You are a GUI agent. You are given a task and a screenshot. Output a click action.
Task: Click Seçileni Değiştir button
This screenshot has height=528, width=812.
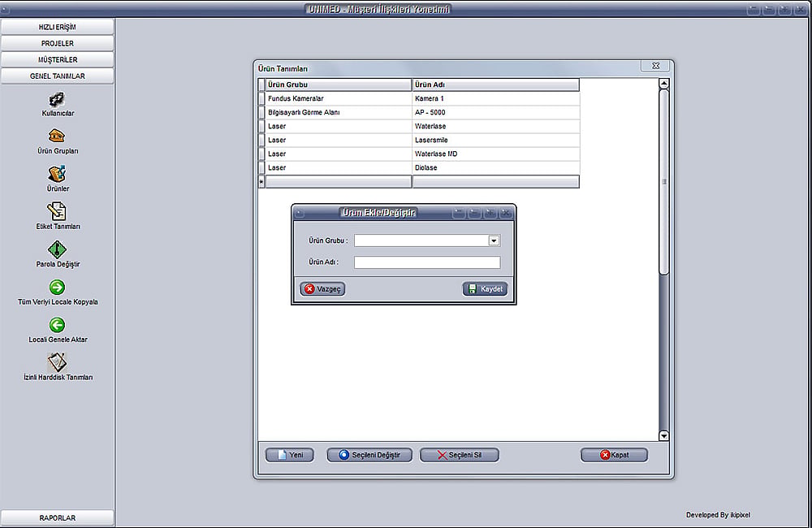(369, 455)
